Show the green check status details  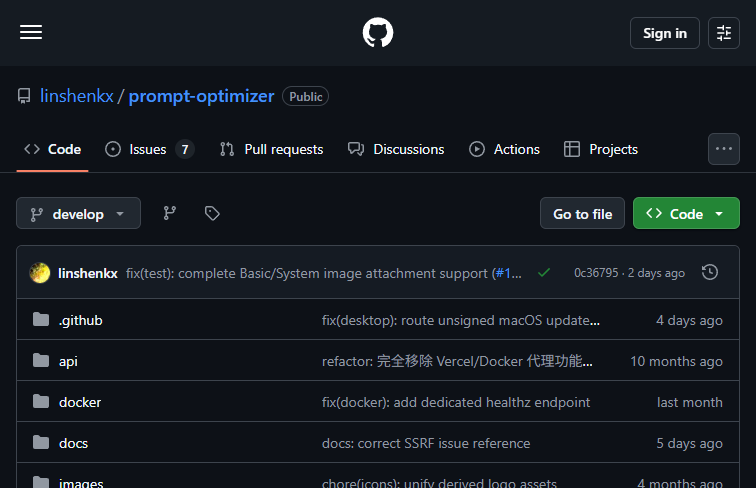coord(544,273)
